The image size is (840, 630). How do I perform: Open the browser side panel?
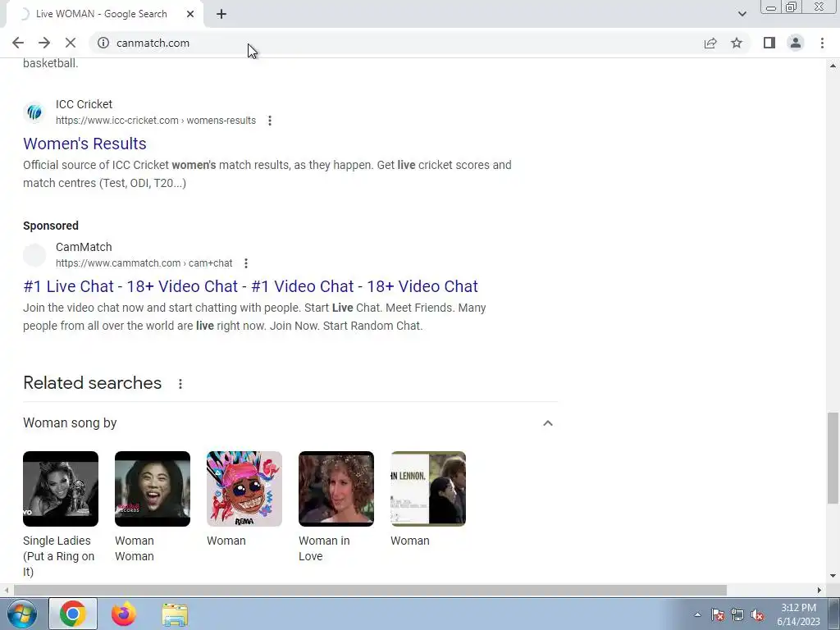click(x=769, y=43)
